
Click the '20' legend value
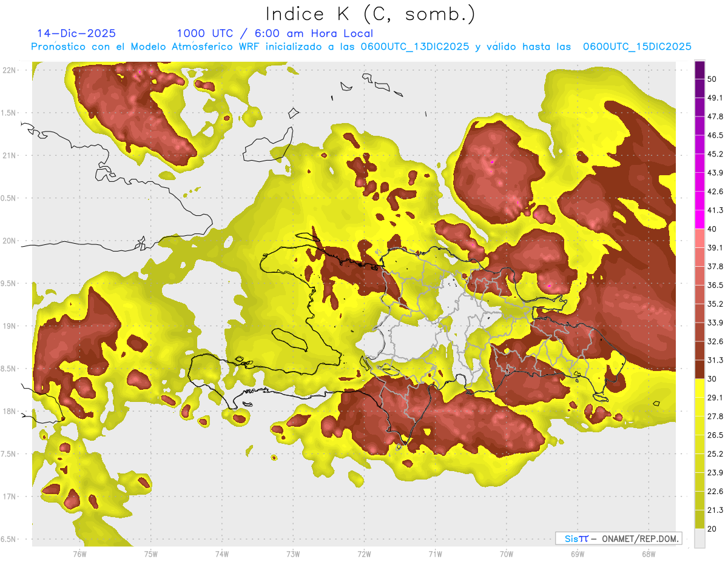click(713, 529)
